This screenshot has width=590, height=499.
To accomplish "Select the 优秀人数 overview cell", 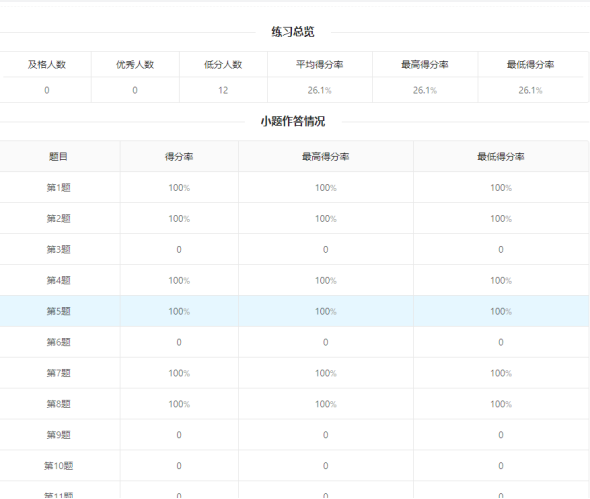I will [135, 64].
